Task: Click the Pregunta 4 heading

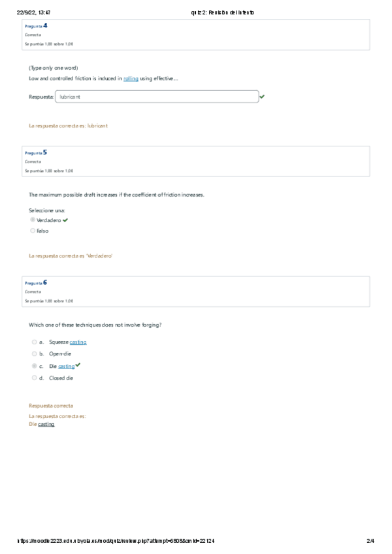Action: pos(35,25)
